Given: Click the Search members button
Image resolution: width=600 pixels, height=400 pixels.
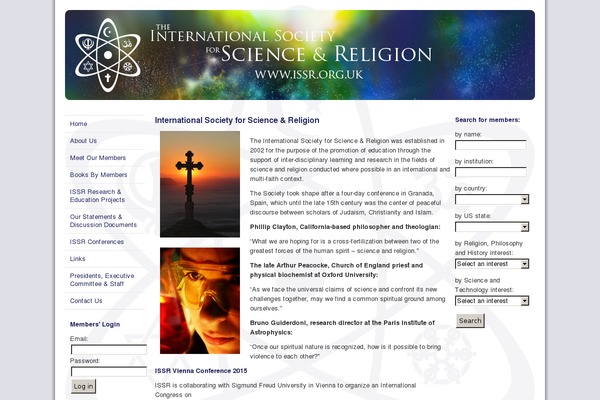Looking at the screenshot, I should pyautogui.click(x=470, y=321).
